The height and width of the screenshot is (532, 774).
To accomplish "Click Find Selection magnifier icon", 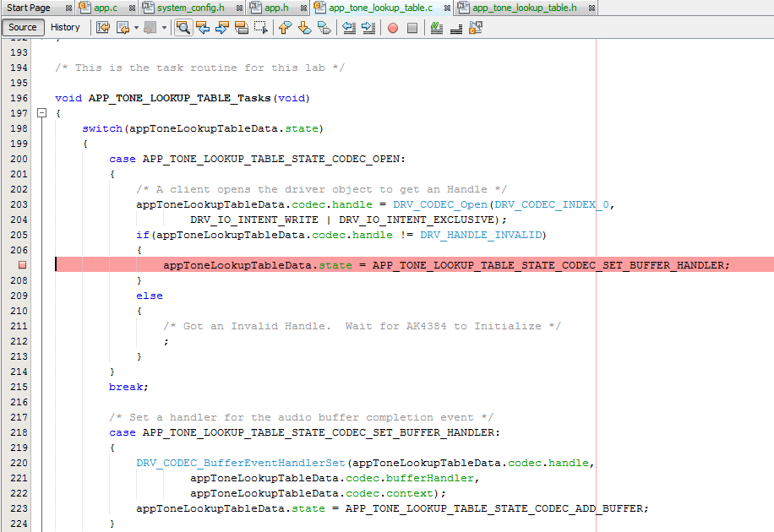I will click(183, 28).
